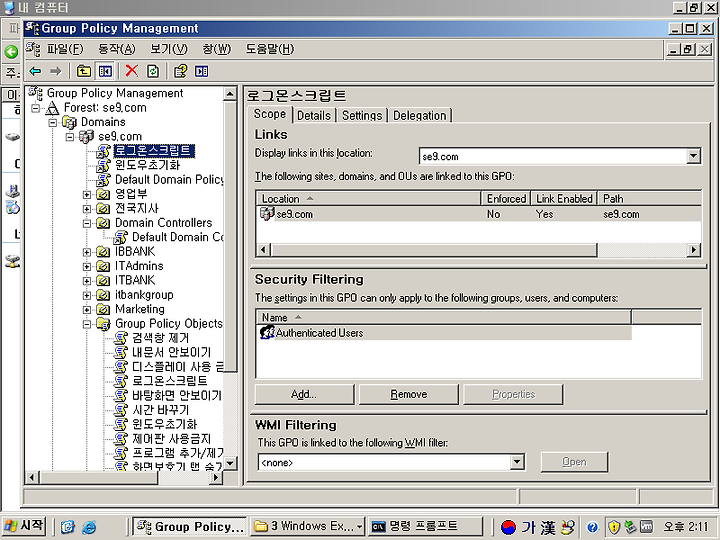Collapse the se9.com domain node
The height and width of the screenshot is (540, 720).
coord(69,137)
